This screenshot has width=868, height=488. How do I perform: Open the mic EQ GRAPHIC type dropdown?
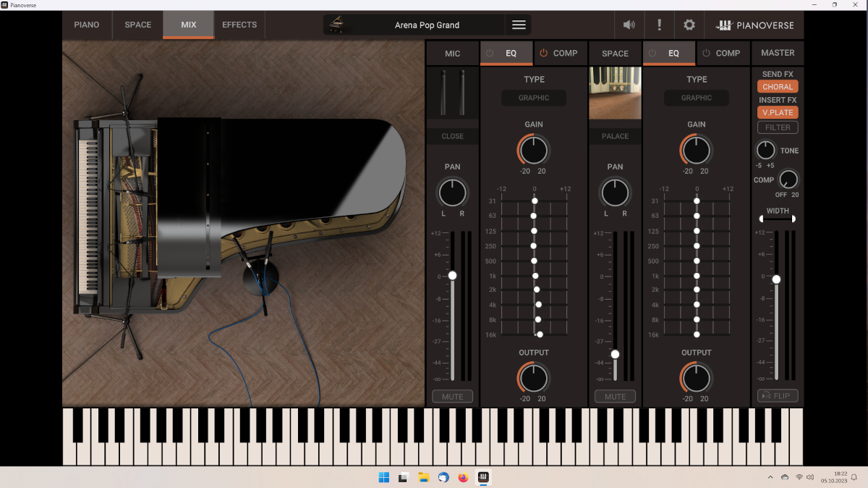point(534,98)
